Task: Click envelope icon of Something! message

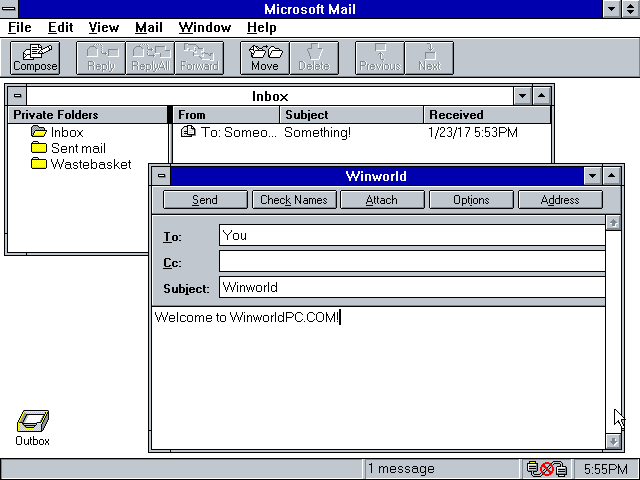Action: (x=188, y=131)
